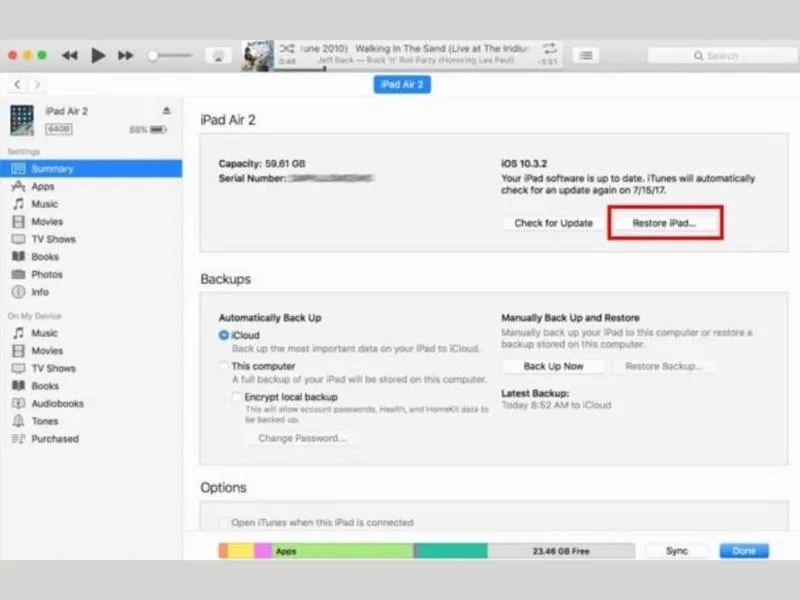Screen dimensions: 800x600
Task: Open Books under Settings
Action: (x=91, y=257)
